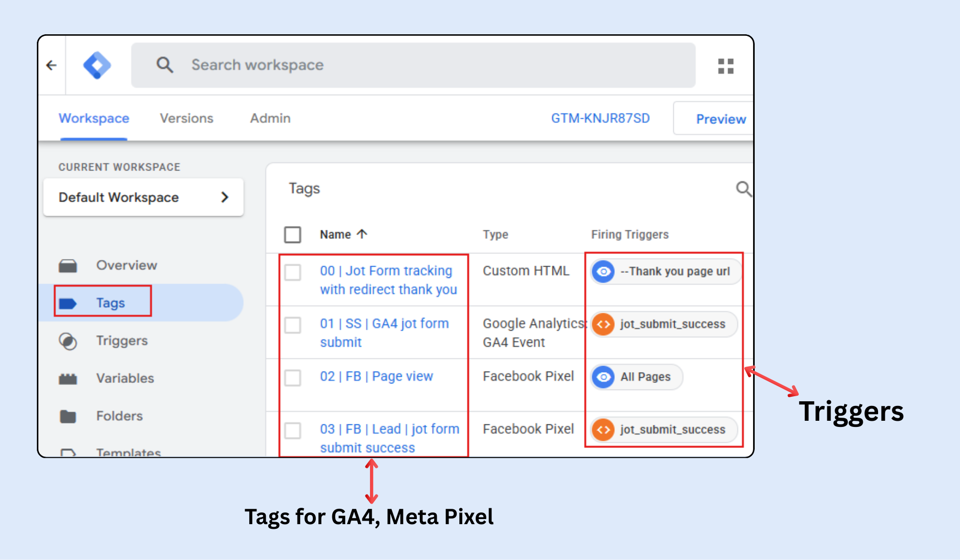Click the All Pages trigger chip
960x560 pixels.
pos(636,377)
